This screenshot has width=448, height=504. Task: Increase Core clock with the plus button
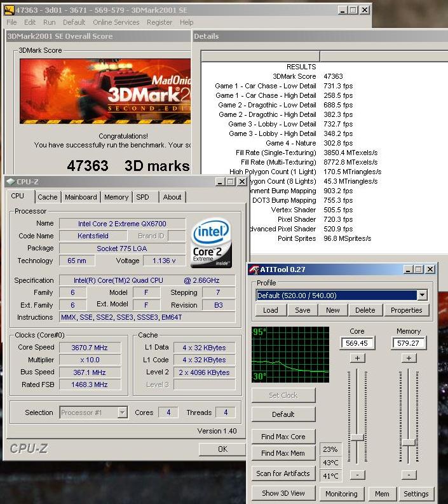click(357, 358)
